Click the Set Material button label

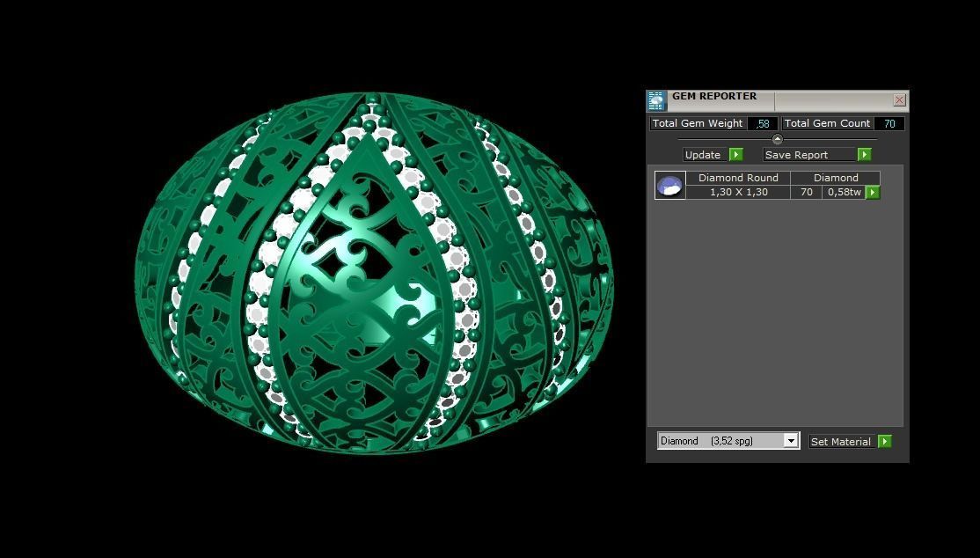click(841, 442)
